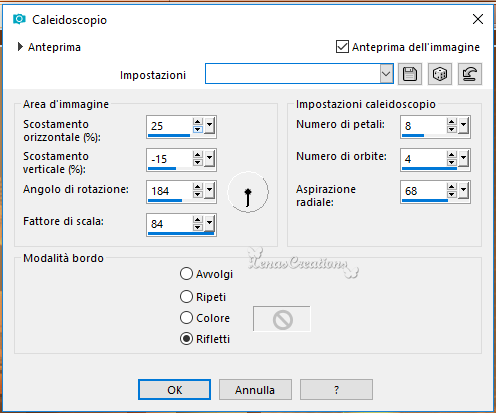The image size is (496, 413).
Task: Choose the Colore radio button
Action: [x=186, y=318]
